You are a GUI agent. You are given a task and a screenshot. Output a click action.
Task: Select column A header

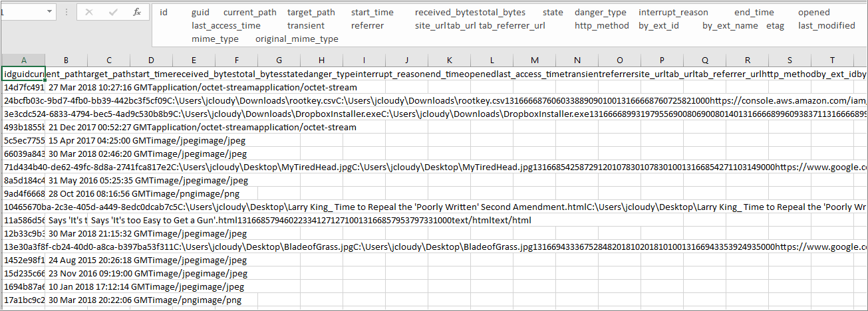tap(24, 60)
